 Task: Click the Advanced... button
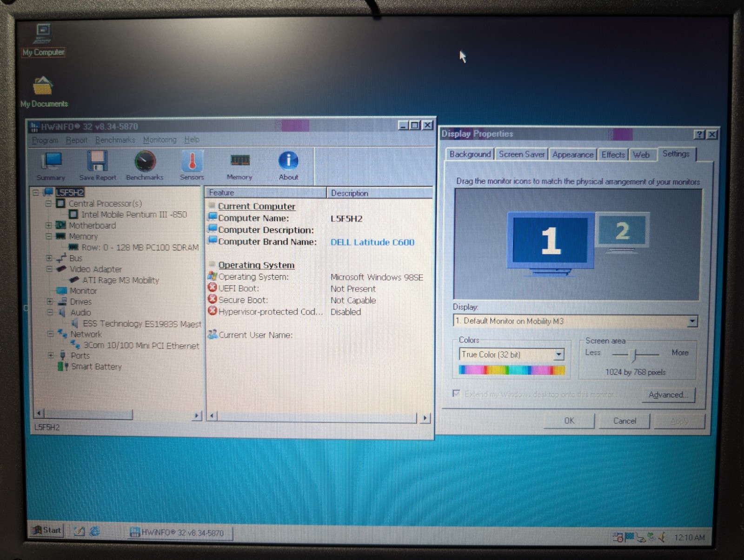point(668,395)
